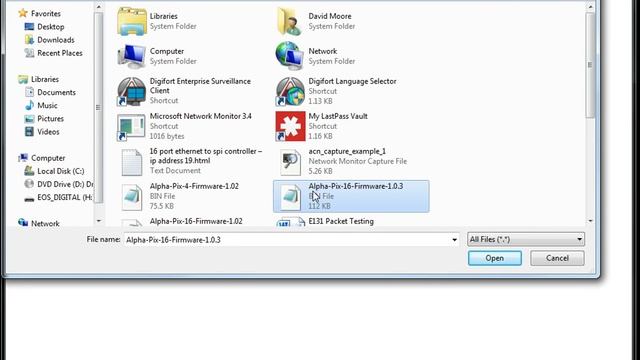Image resolution: width=640 pixels, height=360 pixels.
Task: Click the Recent Places icon
Action: 29,53
